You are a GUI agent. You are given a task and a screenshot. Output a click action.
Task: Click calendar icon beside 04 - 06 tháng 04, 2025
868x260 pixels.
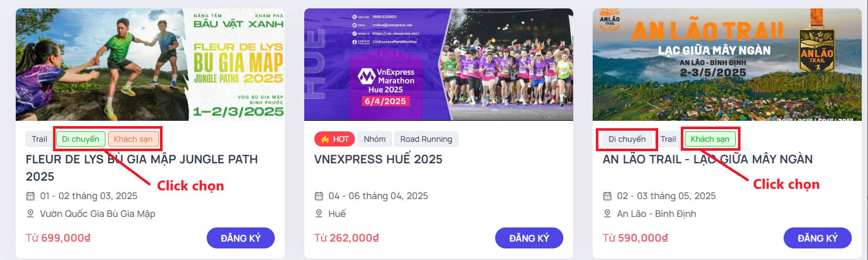(x=319, y=196)
